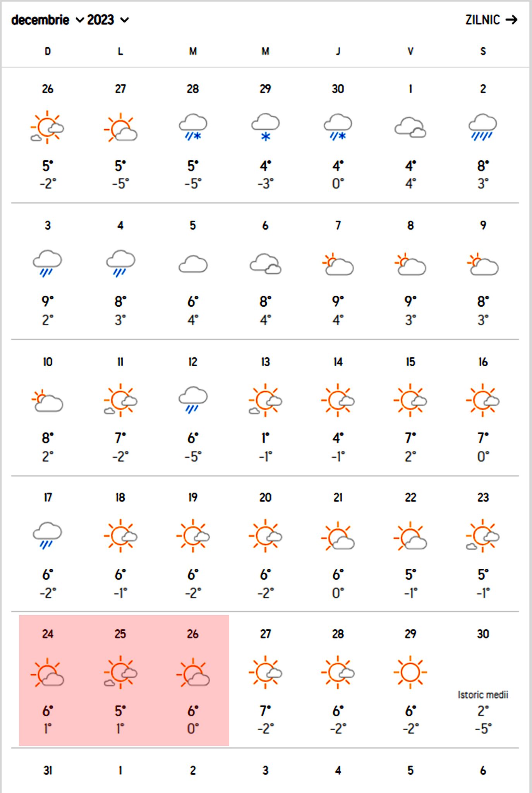Open December 30 Istoric medii entry
Image resolution: width=532 pixels, height=793 pixels.
[x=482, y=695]
